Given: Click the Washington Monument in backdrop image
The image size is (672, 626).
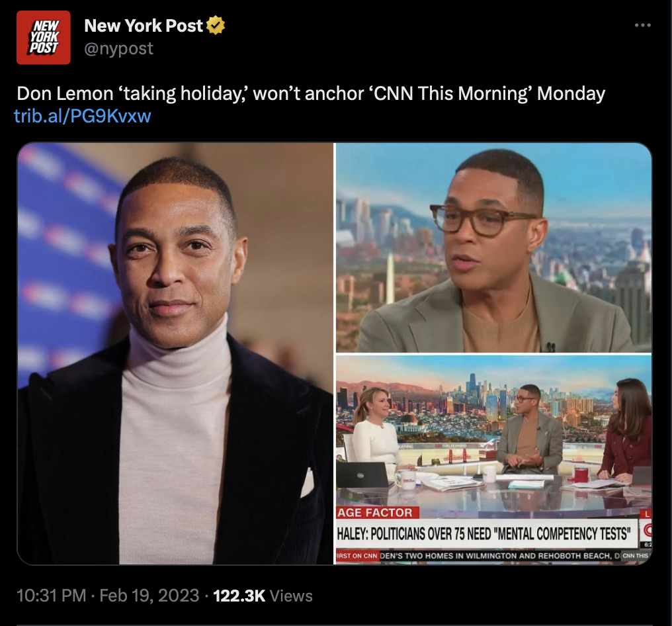Looking at the screenshot, I should [x=390, y=279].
